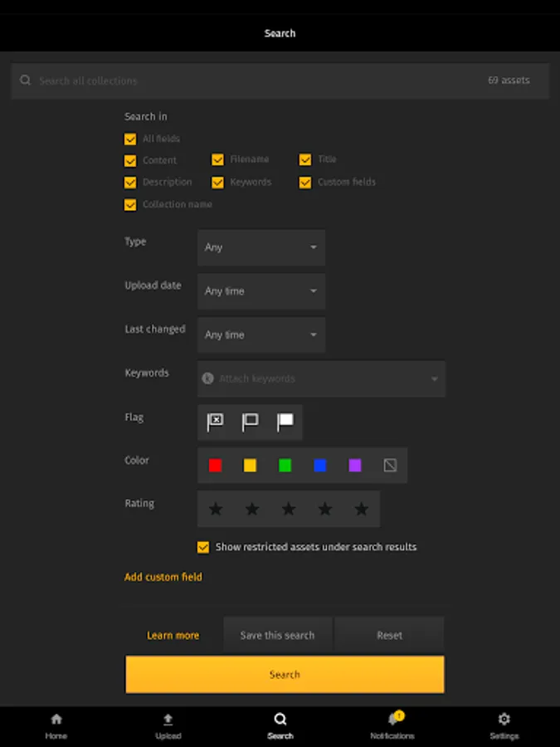Expand the Attach keywords dropdown arrow

click(x=434, y=379)
